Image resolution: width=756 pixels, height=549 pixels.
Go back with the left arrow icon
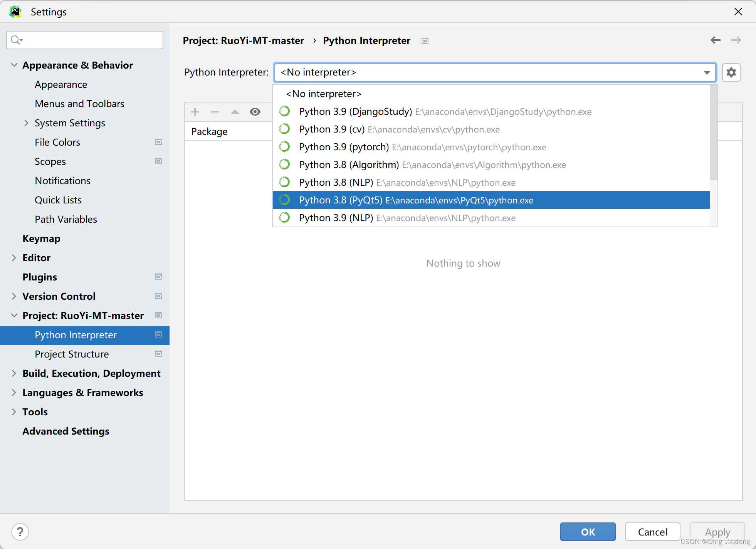716,40
